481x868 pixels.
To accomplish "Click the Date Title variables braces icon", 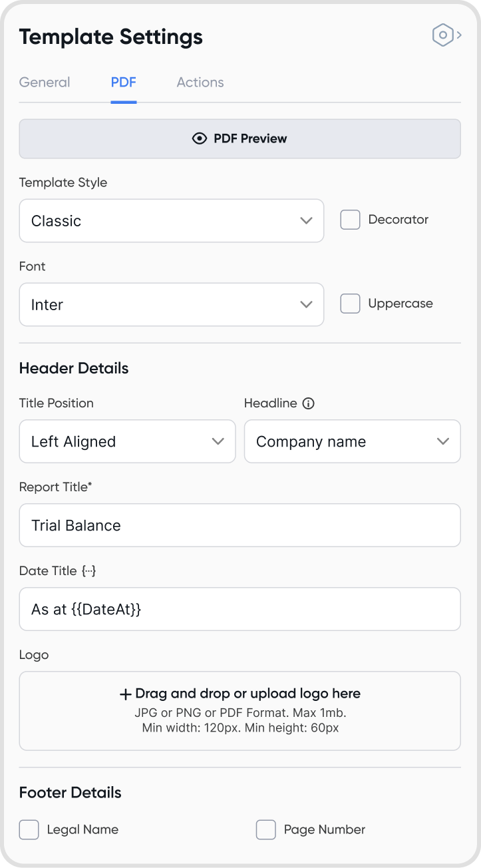I will click(x=89, y=571).
